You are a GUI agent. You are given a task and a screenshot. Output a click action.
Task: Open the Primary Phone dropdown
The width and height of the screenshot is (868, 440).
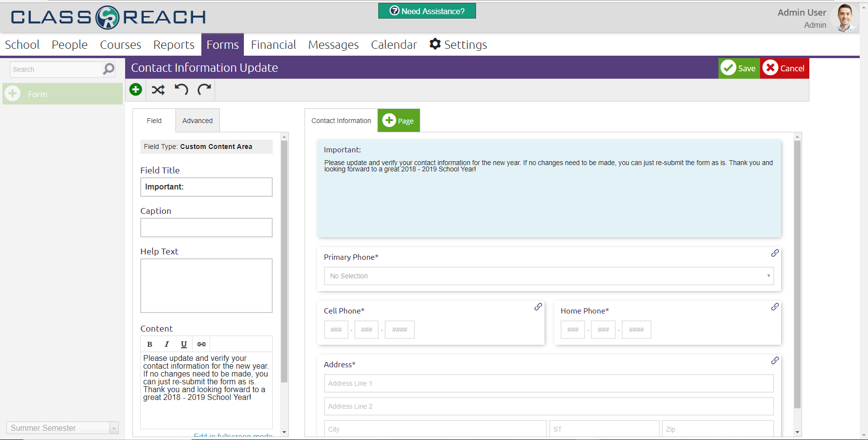(548, 276)
